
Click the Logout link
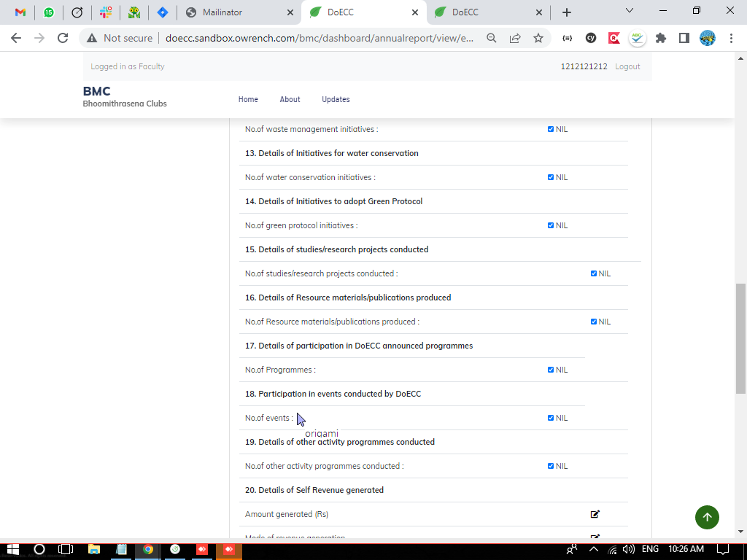[627, 66]
